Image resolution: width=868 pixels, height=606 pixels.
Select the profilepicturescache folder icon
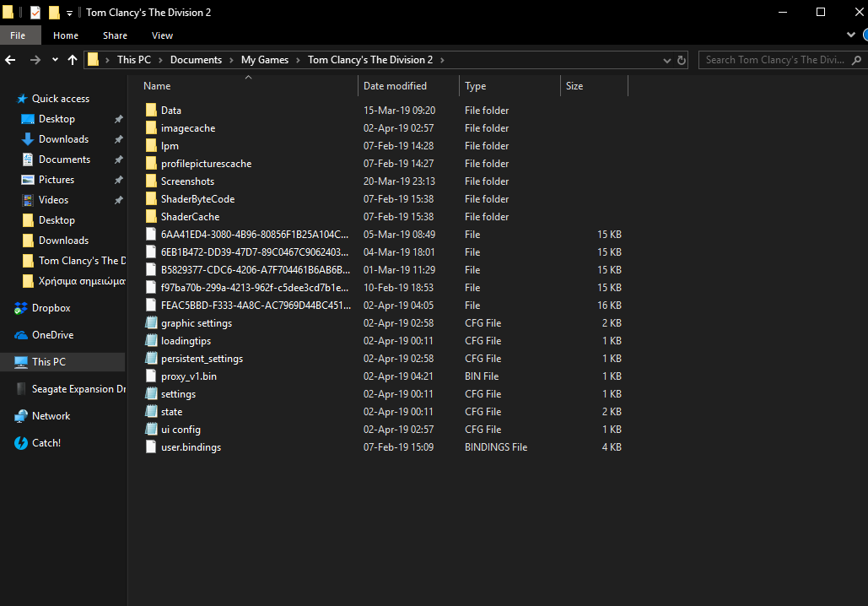coord(151,164)
